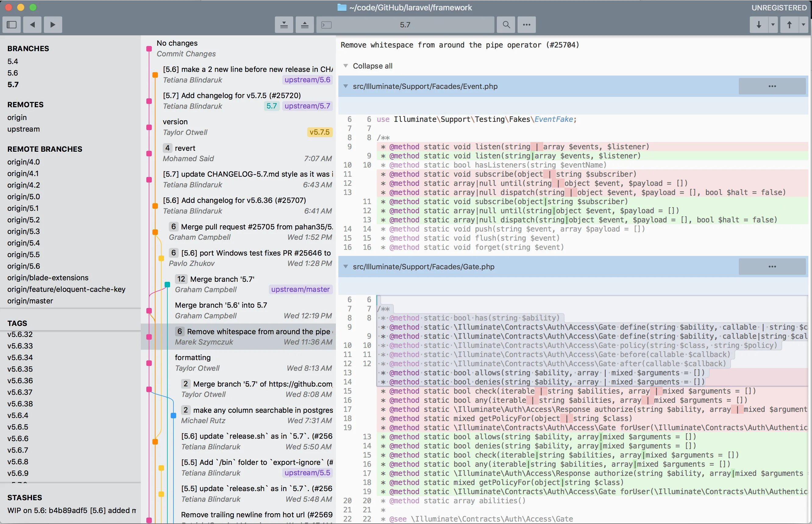This screenshot has height=524, width=812.
Task: Click the pull down-arrow button
Action: pyautogui.click(x=759, y=24)
